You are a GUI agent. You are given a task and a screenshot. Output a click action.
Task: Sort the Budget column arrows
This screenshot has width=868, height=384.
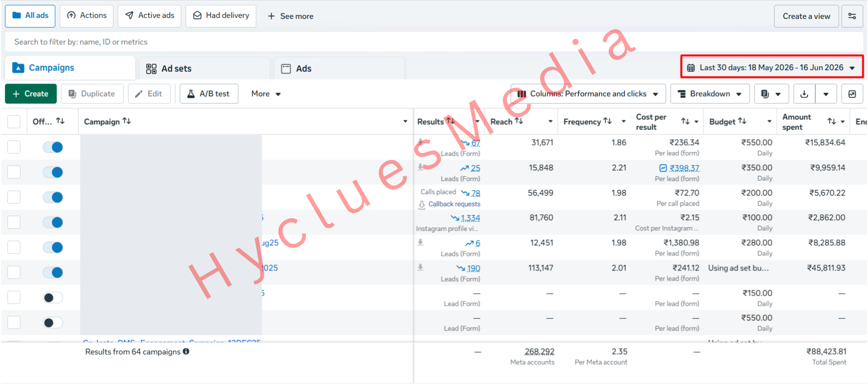pyautogui.click(x=742, y=121)
